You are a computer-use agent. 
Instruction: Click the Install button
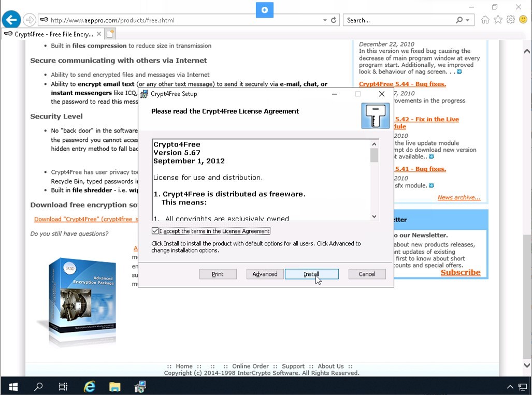[311, 274]
